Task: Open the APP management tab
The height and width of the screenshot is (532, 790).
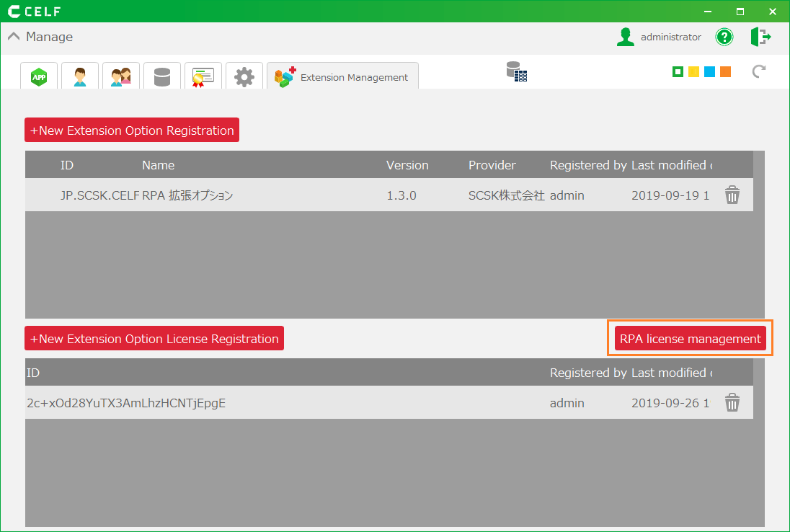Action: (39, 76)
